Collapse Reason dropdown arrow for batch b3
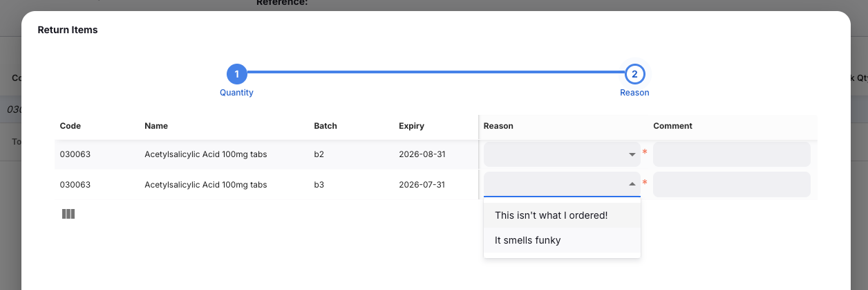 point(632,184)
